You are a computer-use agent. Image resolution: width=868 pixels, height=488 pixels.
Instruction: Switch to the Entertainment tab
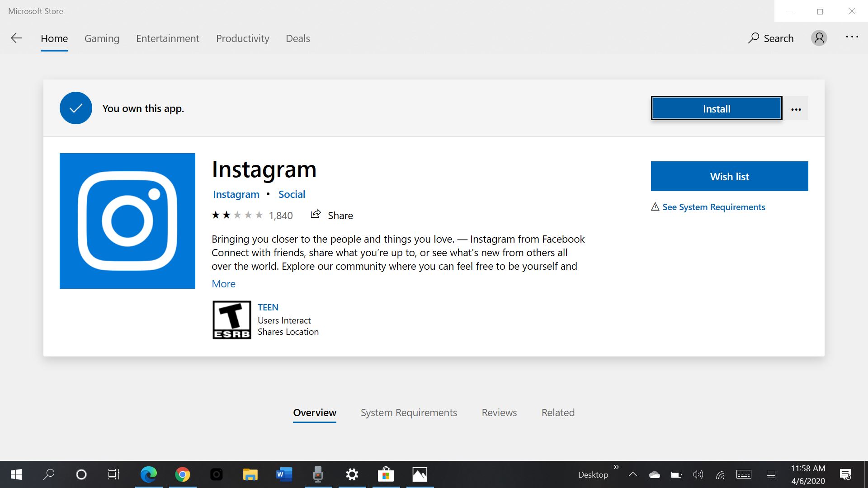[x=168, y=38]
